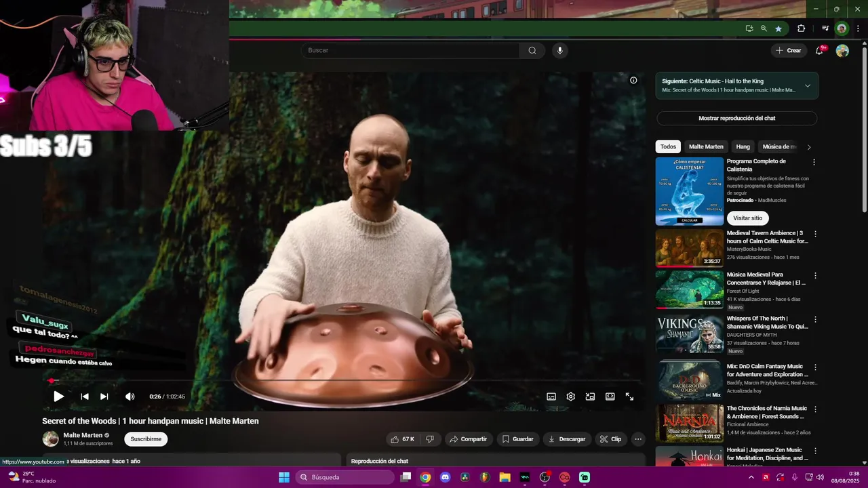Screen dimensions: 868x488
Task: Go to the previous video
Action: pos(85,396)
